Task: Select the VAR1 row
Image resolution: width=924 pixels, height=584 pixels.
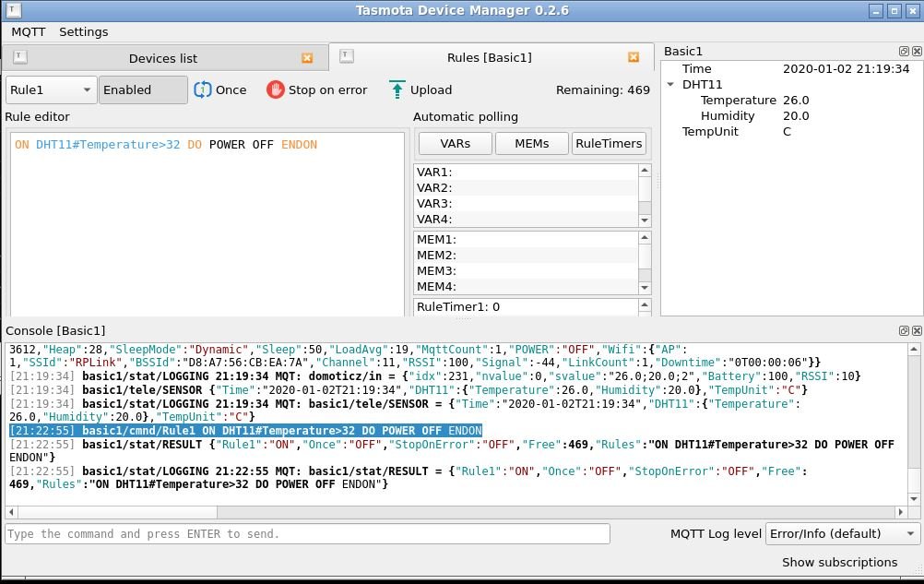Action: [x=527, y=173]
